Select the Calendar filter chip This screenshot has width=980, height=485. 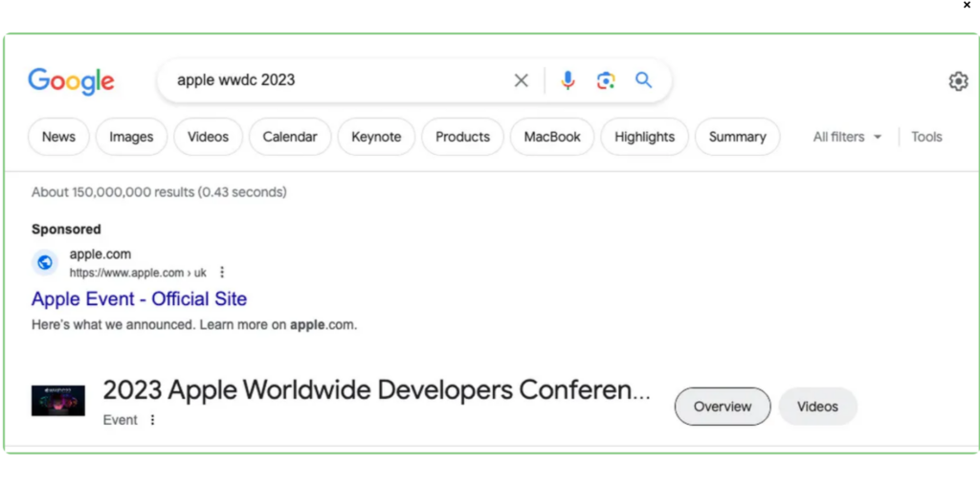pos(290,137)
